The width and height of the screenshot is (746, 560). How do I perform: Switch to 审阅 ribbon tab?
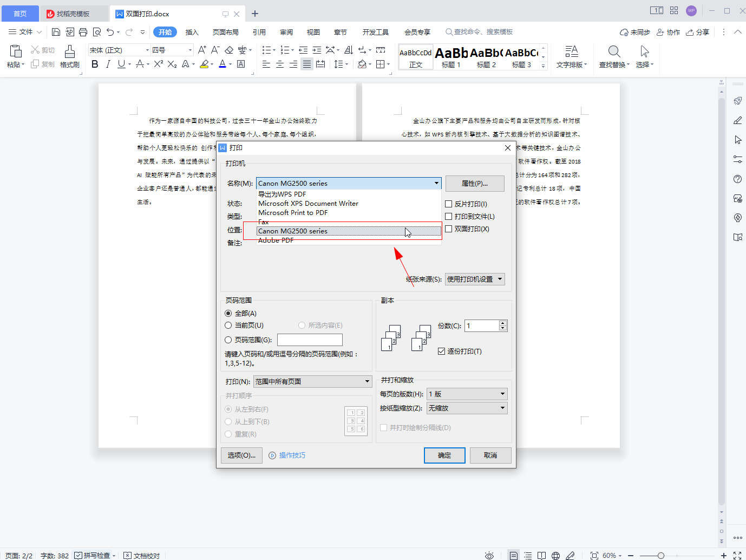click(x=286, y=32)
